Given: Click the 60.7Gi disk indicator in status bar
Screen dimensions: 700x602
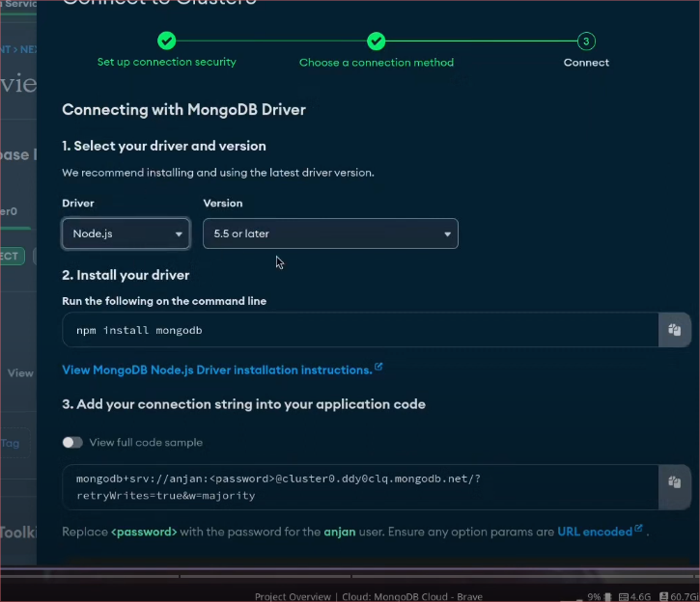Looking at the screenshot, I should pyautogui.click(x=679, y=596).
